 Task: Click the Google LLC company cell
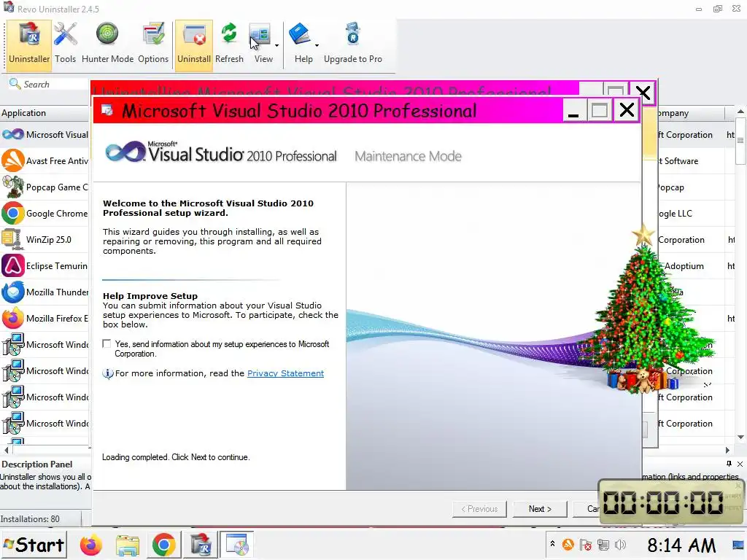[675, 214]
